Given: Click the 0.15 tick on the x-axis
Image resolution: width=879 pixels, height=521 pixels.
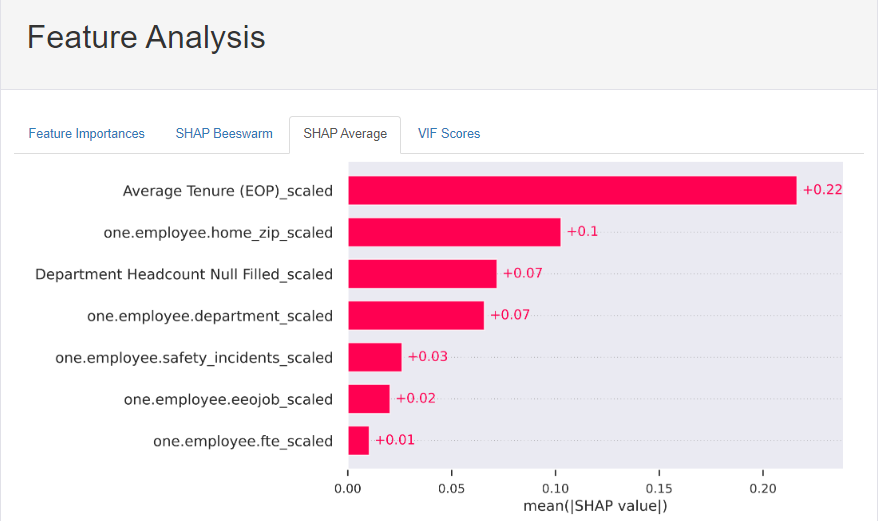Looking at the screenshot, I should click(658, 488).
